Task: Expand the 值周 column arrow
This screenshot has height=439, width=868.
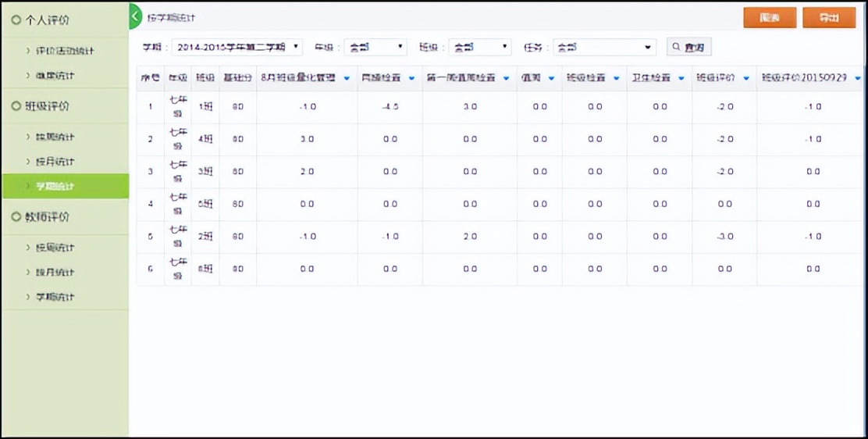Action: [551, 79]
